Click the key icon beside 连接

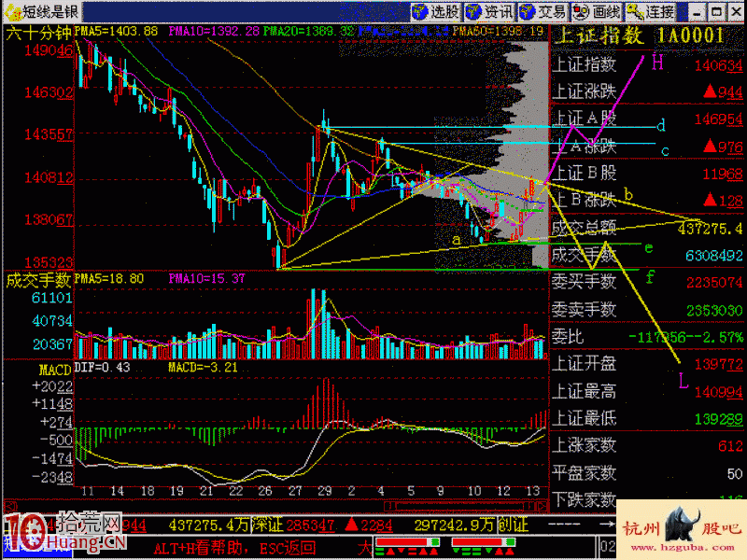point(635,11)
